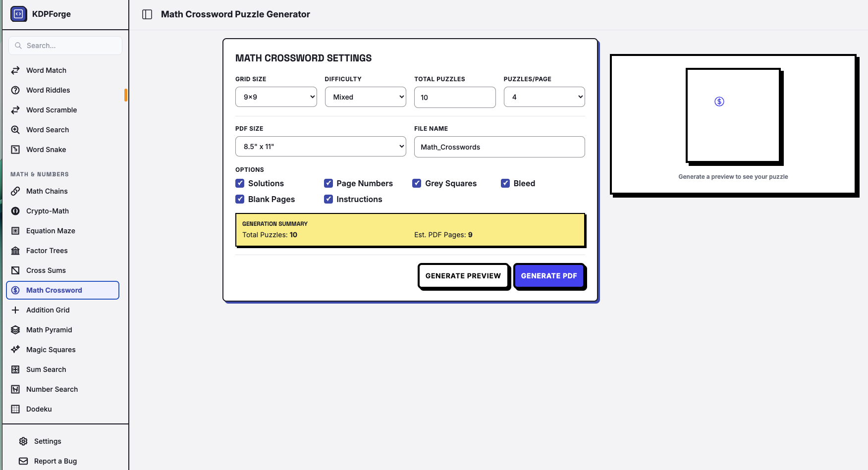Click the Word Snake icon
This screenshot has width=868, height=470.
pyautogui.click(x=15, y=150)
